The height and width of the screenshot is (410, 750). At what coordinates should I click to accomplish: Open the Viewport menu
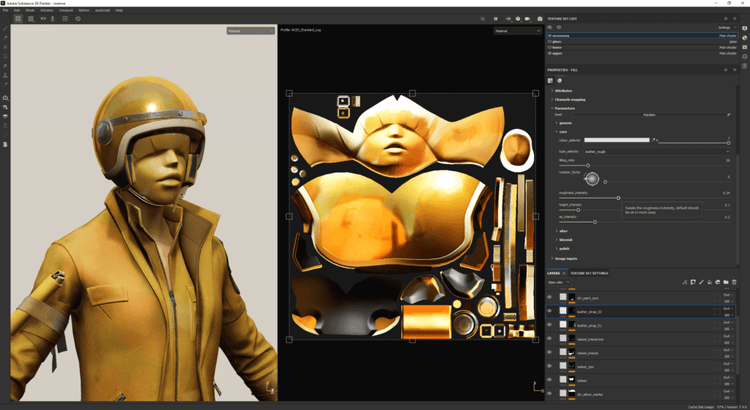pos(65,10)
